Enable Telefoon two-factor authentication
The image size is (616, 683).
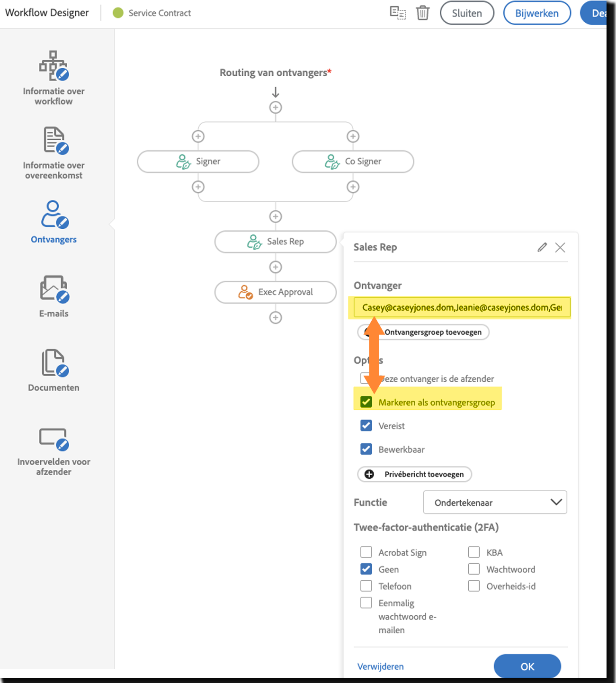pyautogui.click(x=366, y=585)
